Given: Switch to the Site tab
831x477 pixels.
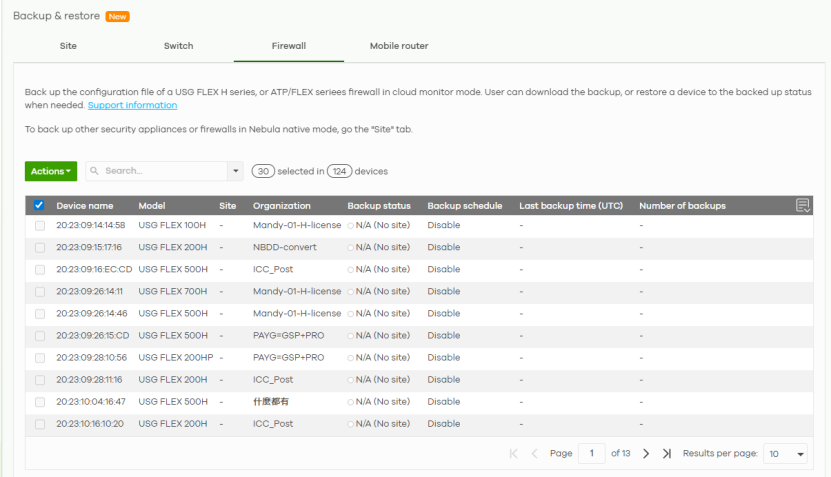Looking at the screenshot, I should (68, 46).
